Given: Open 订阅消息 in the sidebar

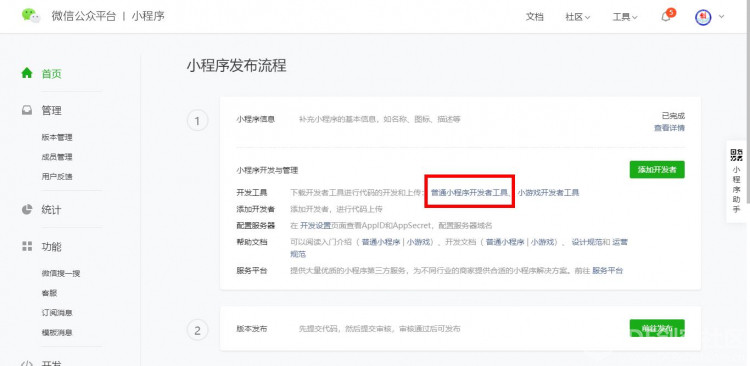Looking at the screenshot, I should (x=57, y=313).
